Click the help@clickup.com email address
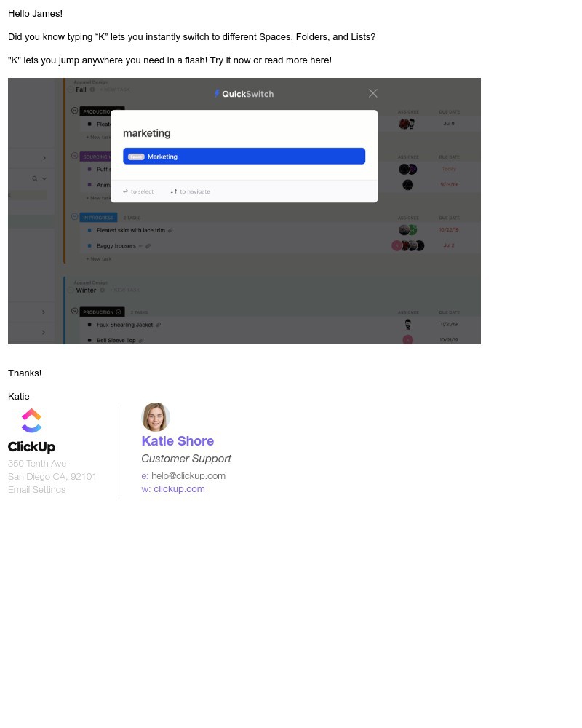The height and width of the screenshot is (728, 582). (x=188, y=476)
